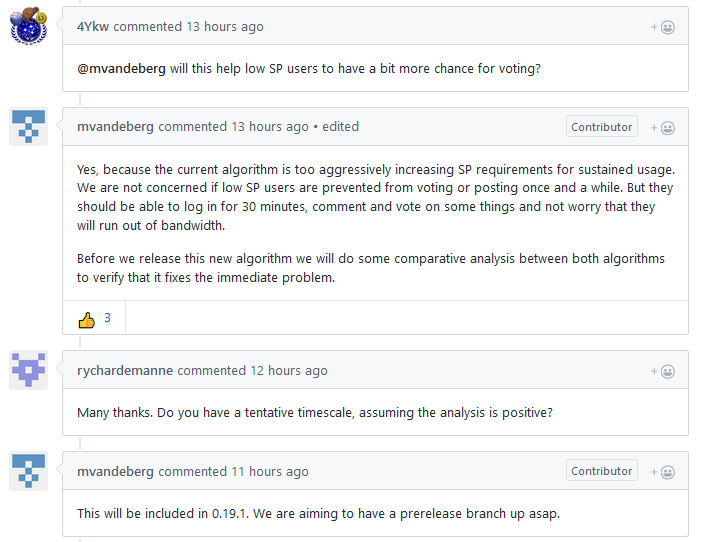Click the Contributor badge on the first mvandeberg comment
The width and height of the screenshot is (726, 542).
click(602, 127)
